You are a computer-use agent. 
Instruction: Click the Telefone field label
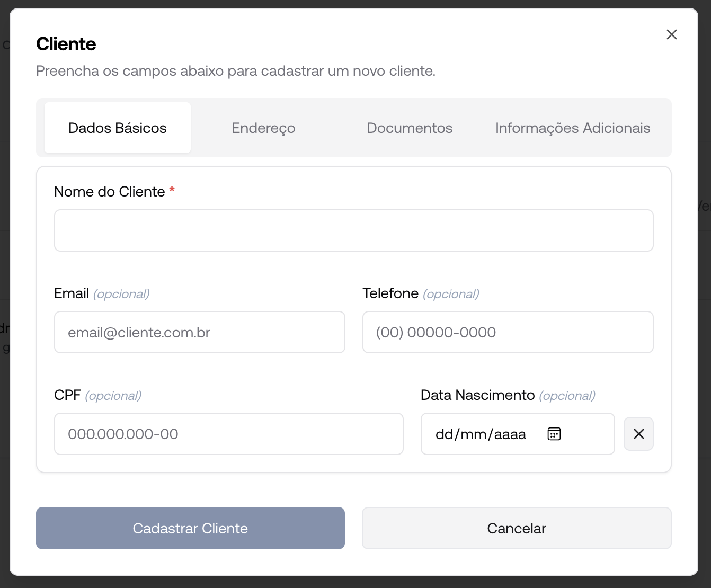[390, 293]
